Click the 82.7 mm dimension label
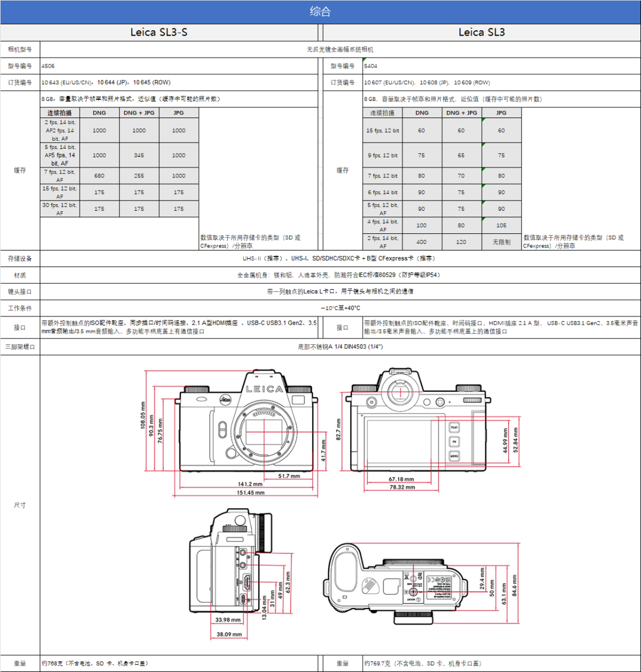 click(x=338, y=429)
